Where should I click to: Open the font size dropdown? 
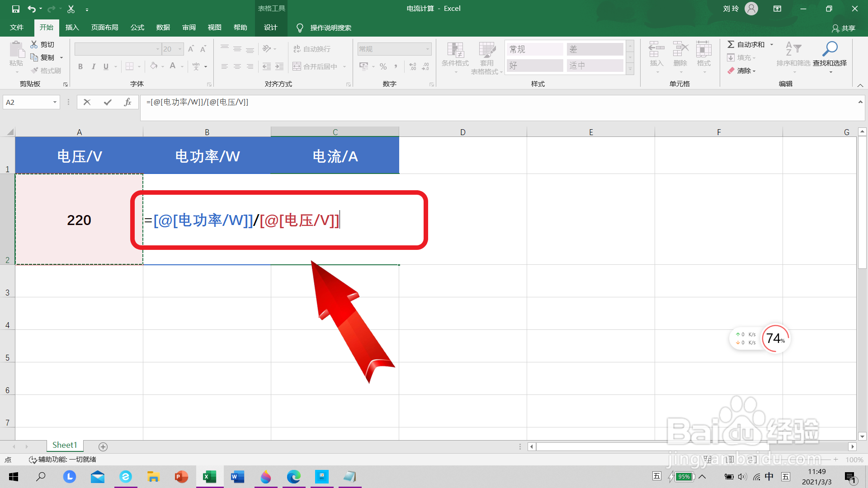click(180, 49)
